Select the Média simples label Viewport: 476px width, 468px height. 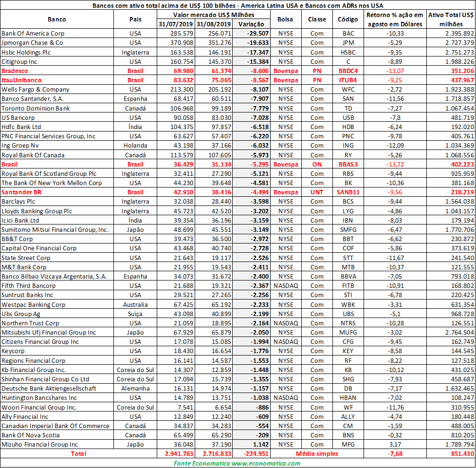[x=317, y=454]
